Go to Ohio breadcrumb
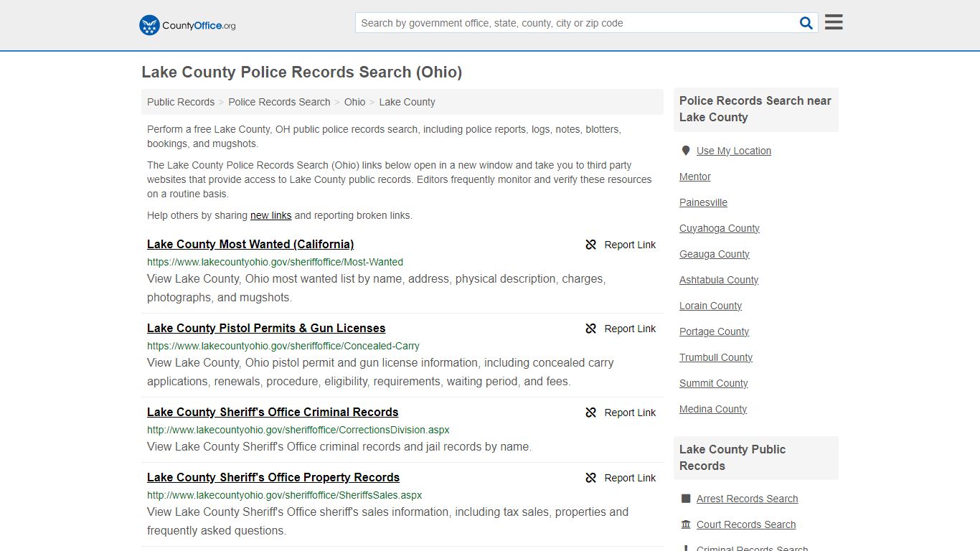Screen dimensions: 980x551 coord(354,102)
